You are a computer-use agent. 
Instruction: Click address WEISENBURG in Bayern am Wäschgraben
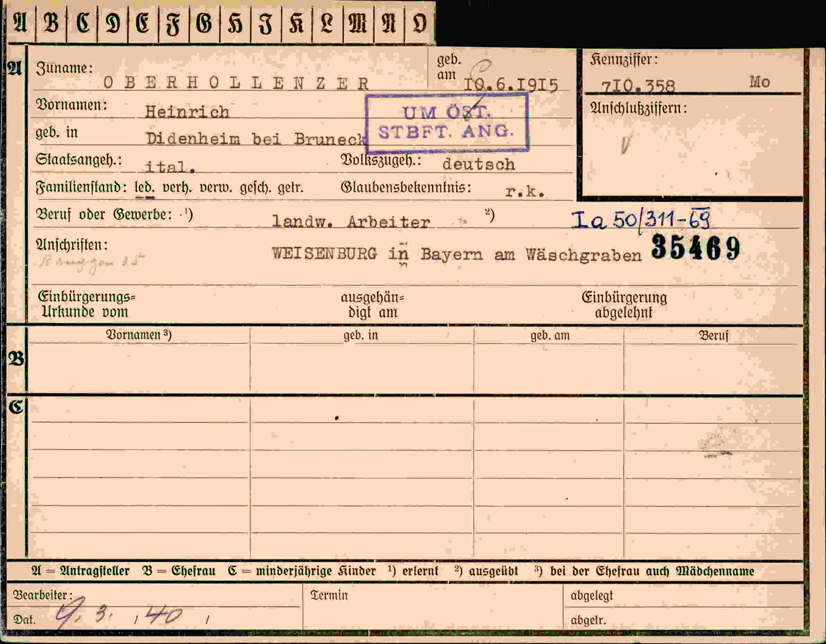457,254
